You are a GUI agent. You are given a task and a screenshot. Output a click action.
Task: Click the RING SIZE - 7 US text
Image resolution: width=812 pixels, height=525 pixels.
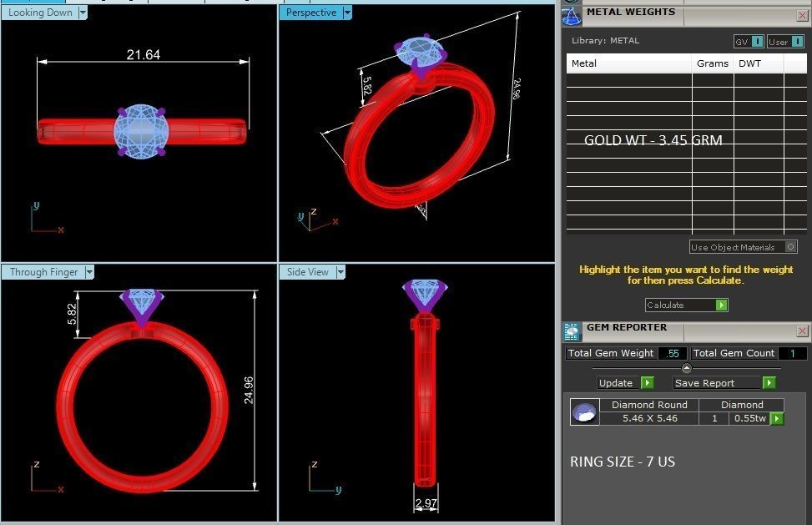tap(623, 462)
